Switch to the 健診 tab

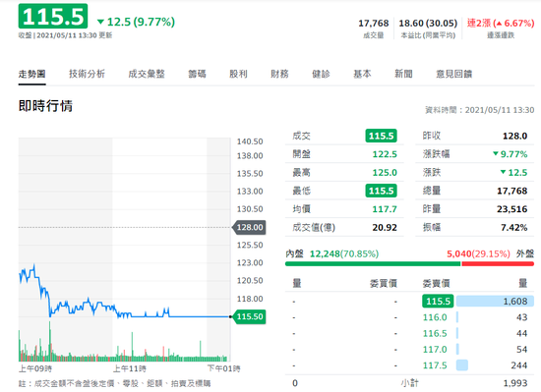pyautogui.click(x=321, y=74)
